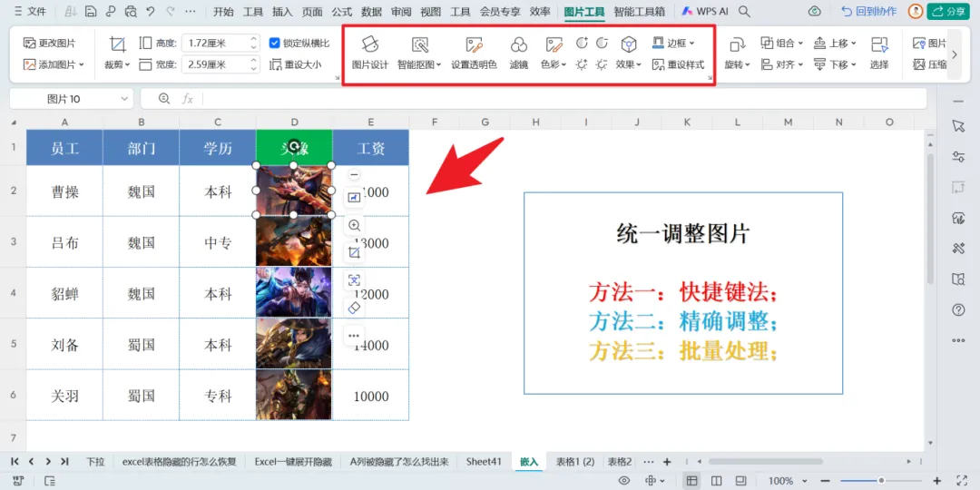Click 回到协作 return to collaboration link
The width and height of the screenshot is (980, 490).
[x=868, y=11]
